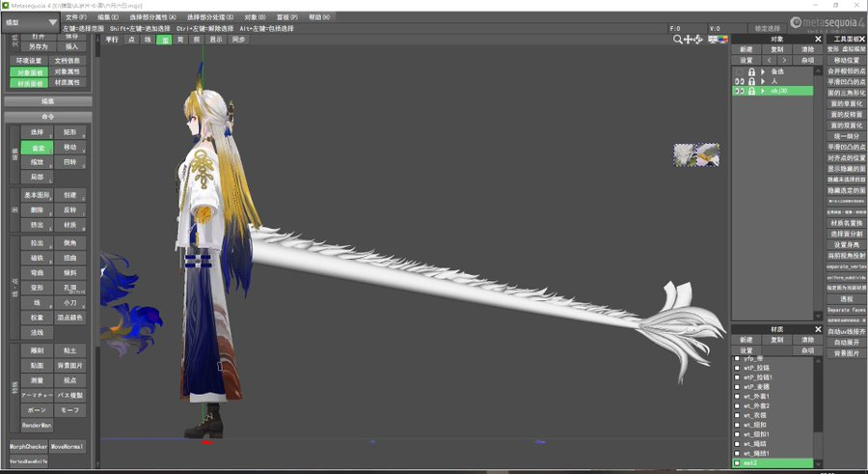
Task: Toggle 点 vertex display in view toolbar
Action: click(x=131, y=40)
